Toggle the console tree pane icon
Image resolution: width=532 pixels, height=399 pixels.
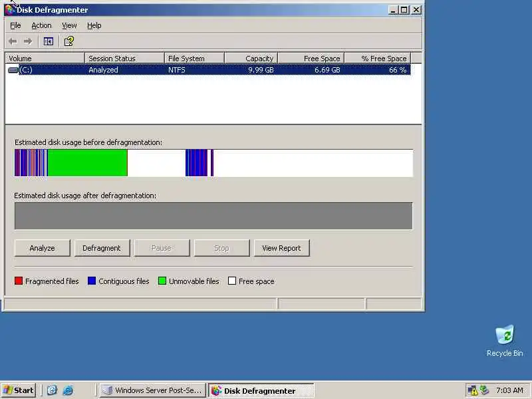point(48,41)
